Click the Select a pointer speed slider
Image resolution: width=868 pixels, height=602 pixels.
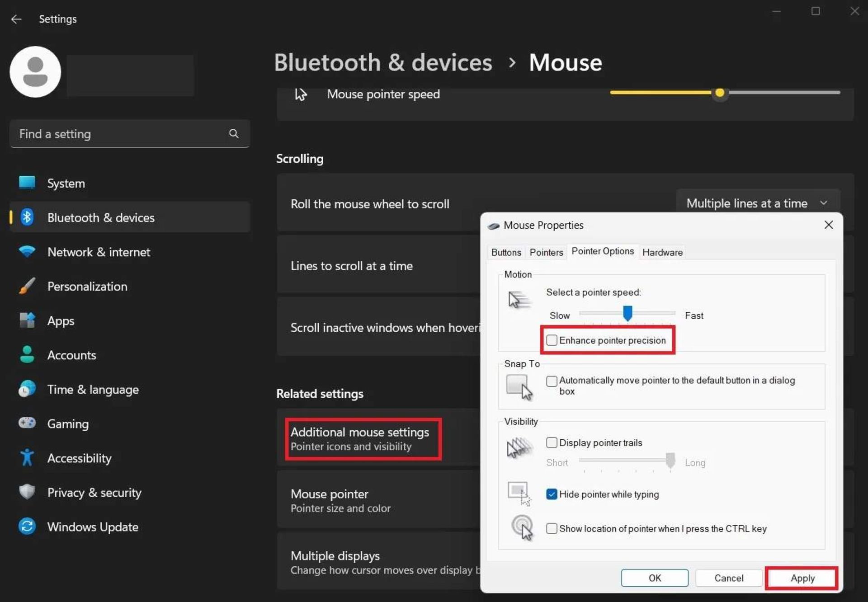627,313
